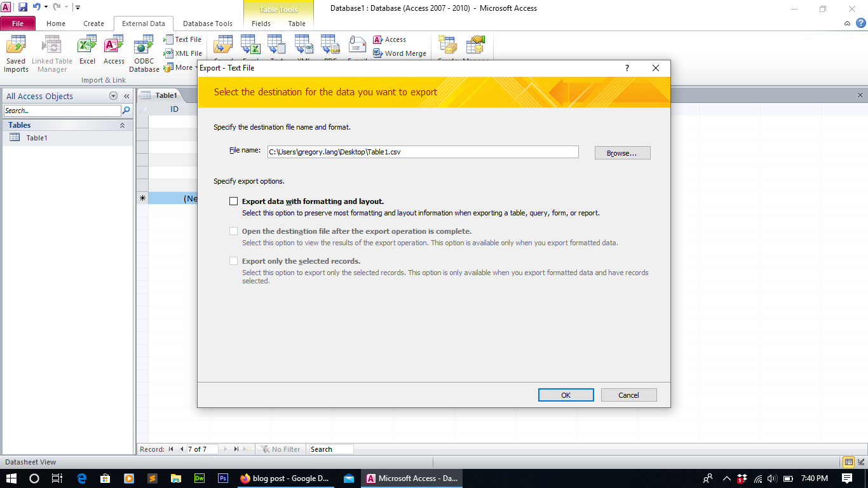
Task: Click Browse to choose destination
Action: pyautogui.click(x=622, y=152)
